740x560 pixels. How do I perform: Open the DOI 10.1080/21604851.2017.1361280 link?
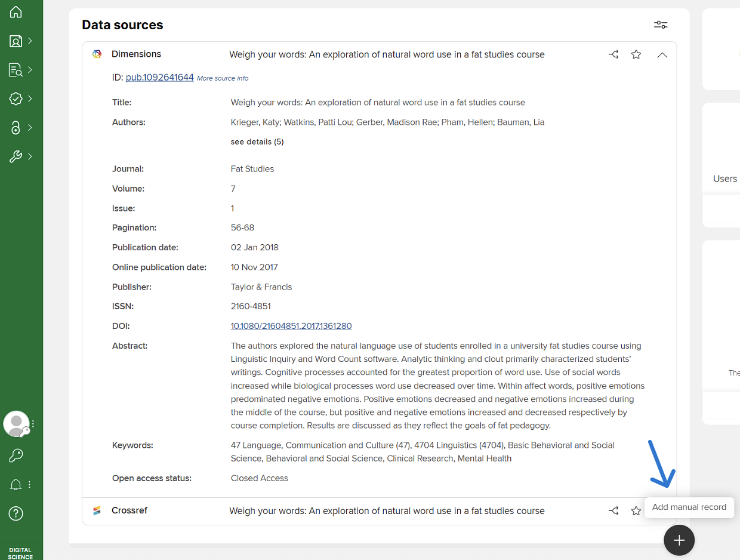coord(291,326)
